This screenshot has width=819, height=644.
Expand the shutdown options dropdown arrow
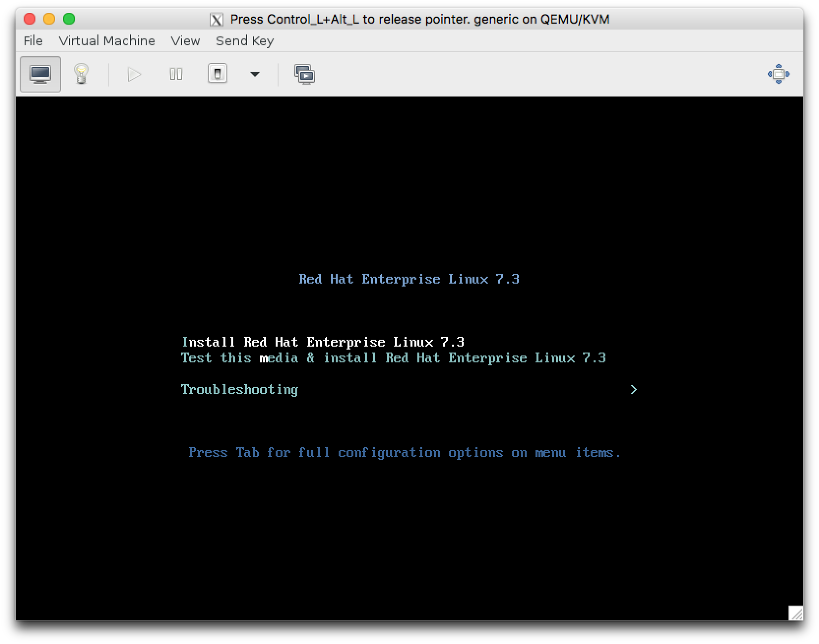pyautogui.click(x=254, y=74)
